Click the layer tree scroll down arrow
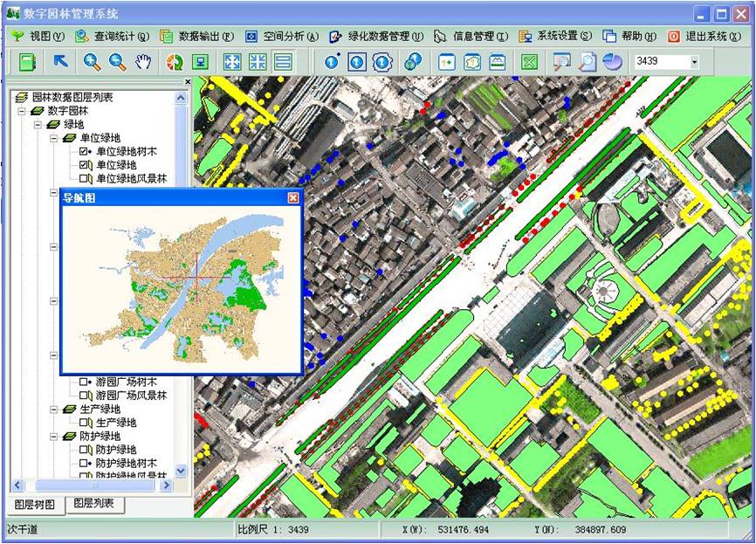Screen dimensions: 756x544 click(181, 471)
